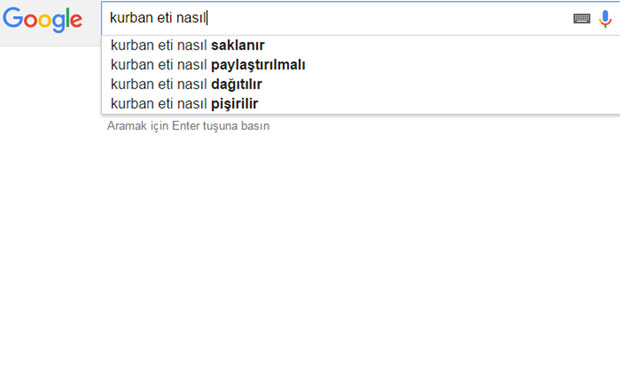Click the Google logo
Screen dimensions: 620x380
tap(43, 20)
